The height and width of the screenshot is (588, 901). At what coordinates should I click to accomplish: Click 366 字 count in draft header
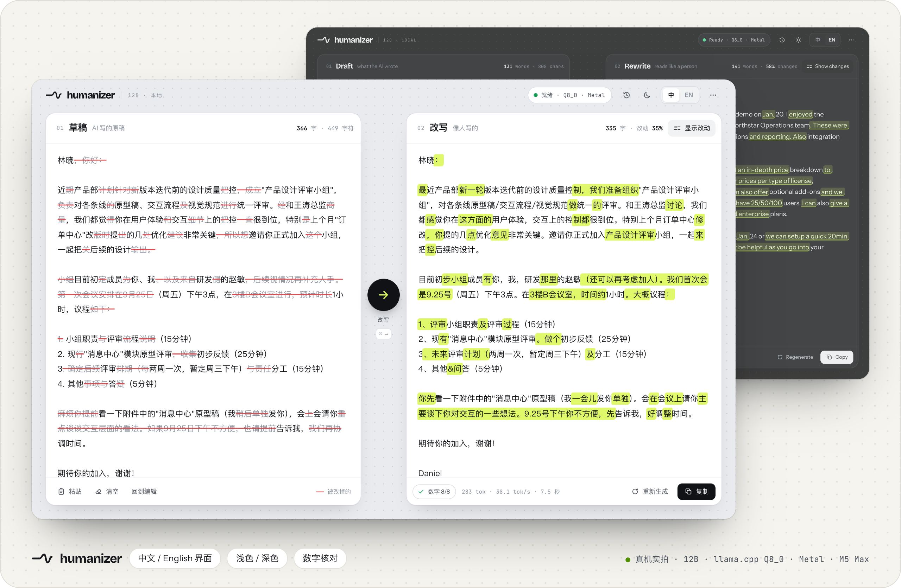(x=307, y=128)
